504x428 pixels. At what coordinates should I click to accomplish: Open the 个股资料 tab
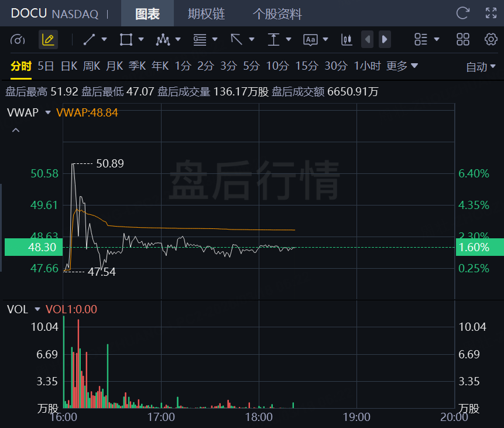277,13
